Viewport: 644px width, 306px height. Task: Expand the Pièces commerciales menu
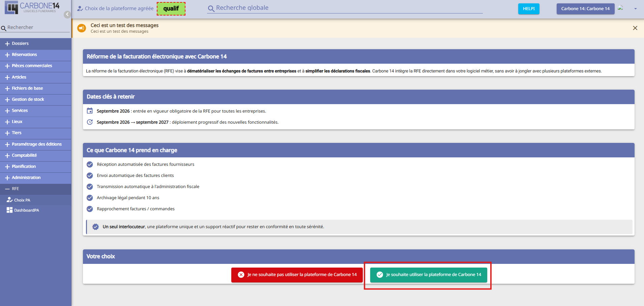pyautogui.click(x=36, y=66)
